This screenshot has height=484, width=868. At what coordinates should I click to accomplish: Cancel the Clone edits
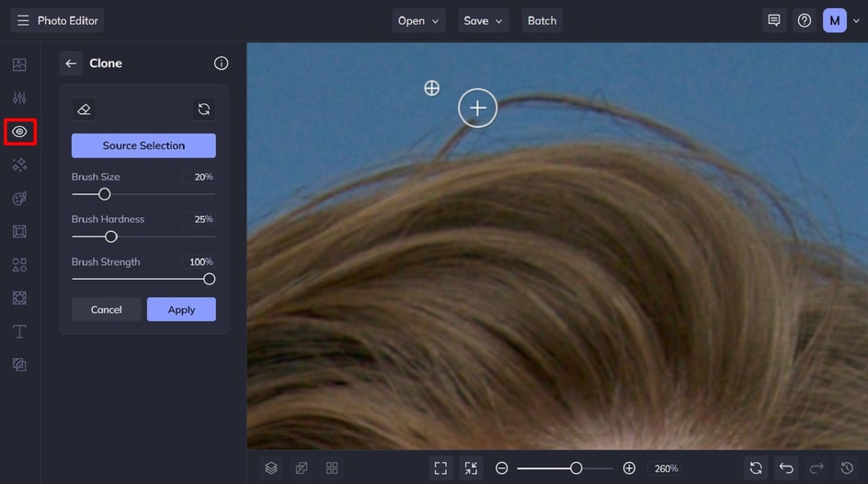tap(107, 309)
